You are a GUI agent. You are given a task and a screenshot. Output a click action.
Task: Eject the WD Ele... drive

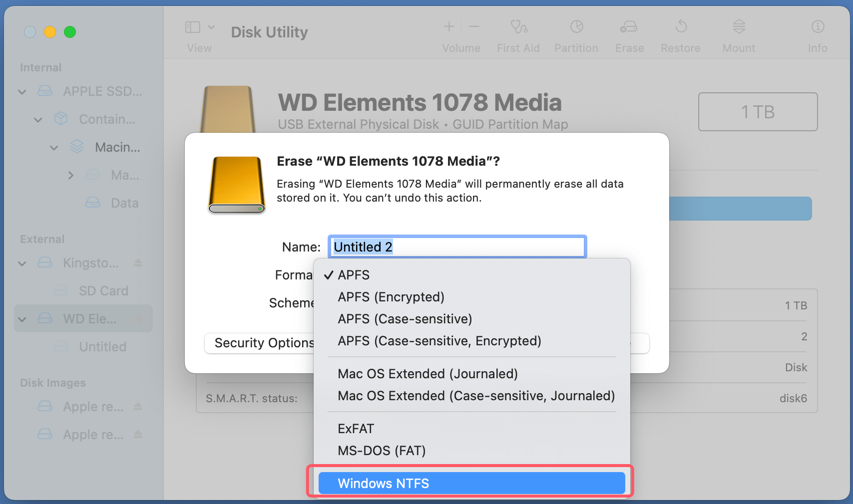[138, 318]
